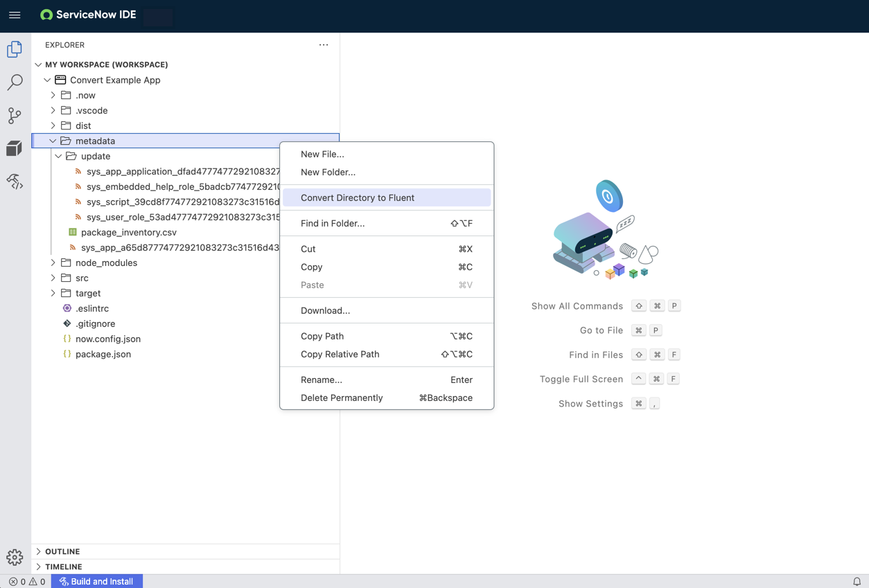Click the Convert Example App project icon
869x588 pixels.
(61, 80)
